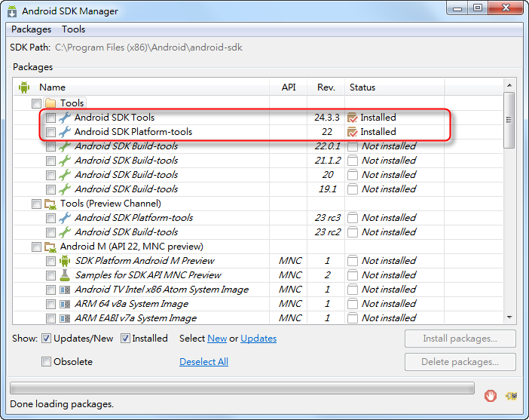Click the installed status icon for Platform-tools rev 22

[352, 132]
